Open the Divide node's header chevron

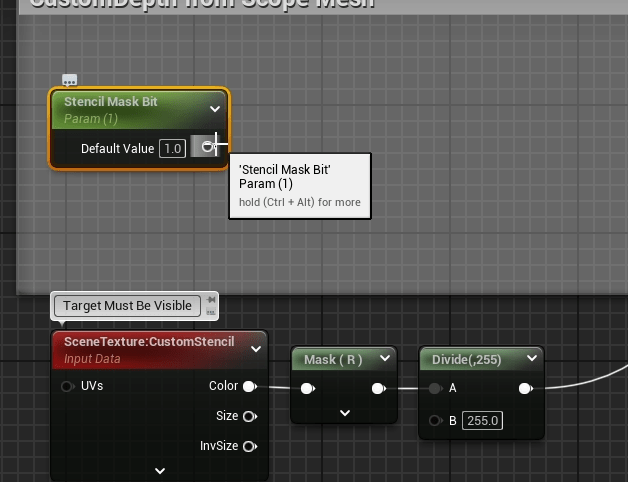pos(532,359)
